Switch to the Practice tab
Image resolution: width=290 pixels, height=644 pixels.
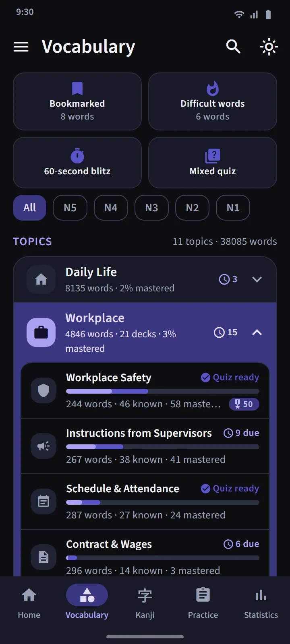pos(203,603)
